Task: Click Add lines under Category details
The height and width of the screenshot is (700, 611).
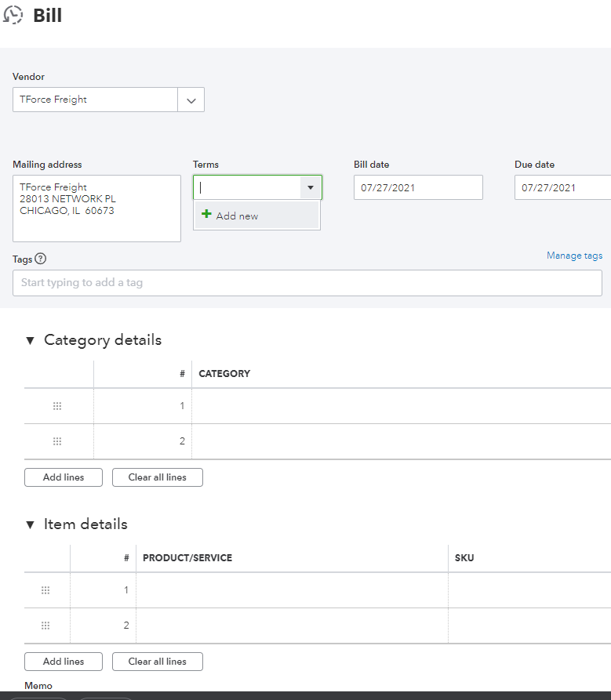Action: 64,477
